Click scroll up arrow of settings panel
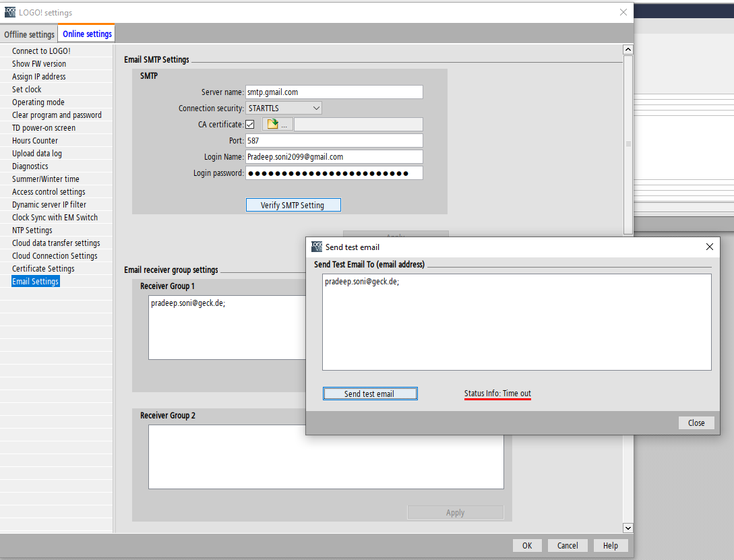The image size is (734, 560). (628, 50)
